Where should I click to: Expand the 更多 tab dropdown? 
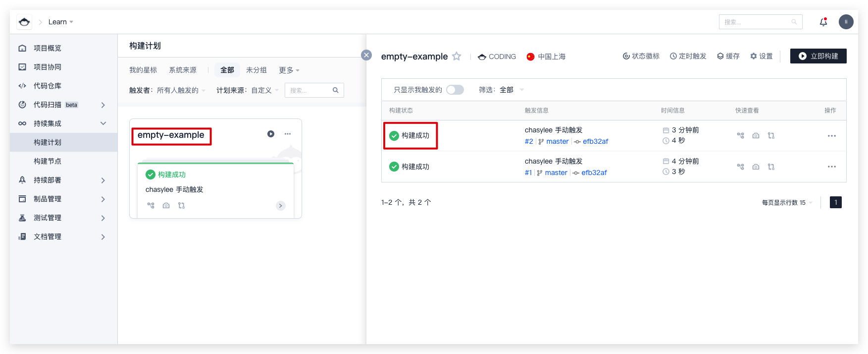pyautogui.click(x=289, y=70)
